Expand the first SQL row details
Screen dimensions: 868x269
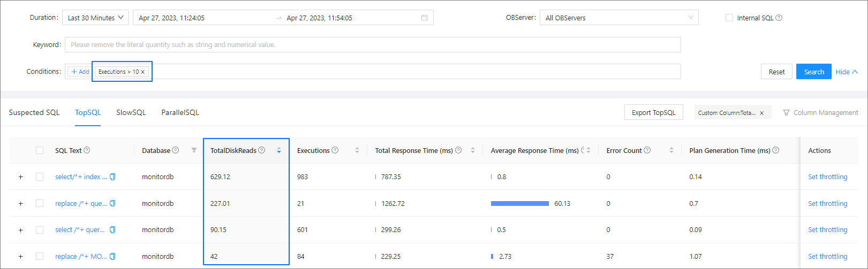(x=21, y=177)
